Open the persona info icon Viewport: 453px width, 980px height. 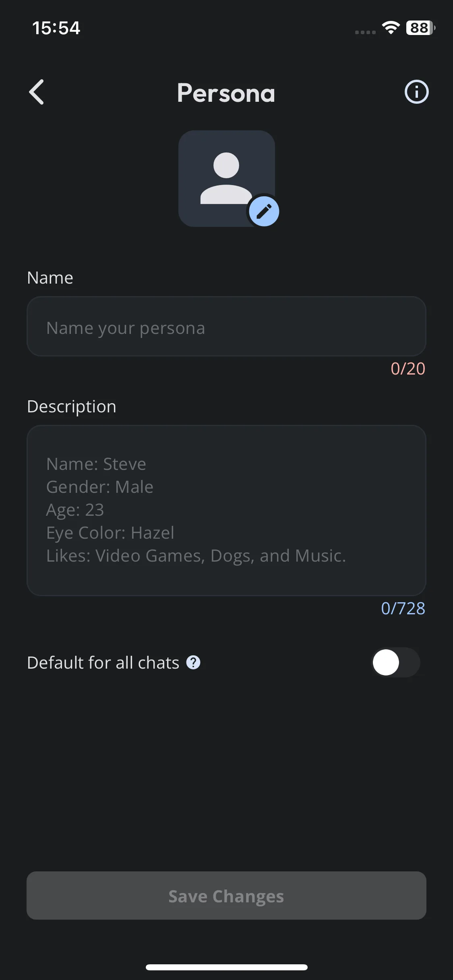[416, 92]
